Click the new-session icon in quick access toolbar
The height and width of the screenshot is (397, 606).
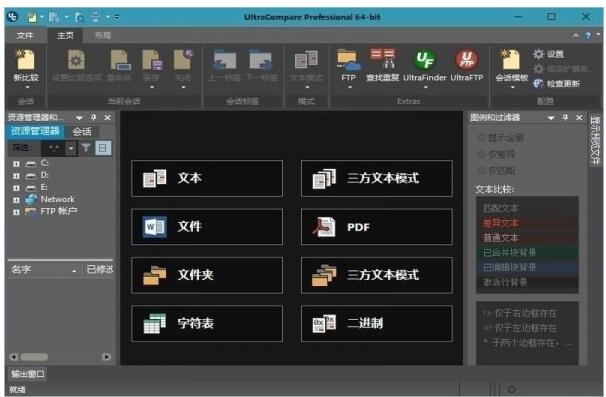32,17
